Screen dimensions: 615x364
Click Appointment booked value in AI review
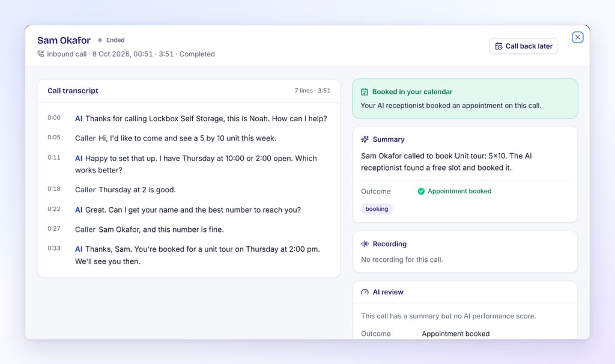tap(456, 334)
